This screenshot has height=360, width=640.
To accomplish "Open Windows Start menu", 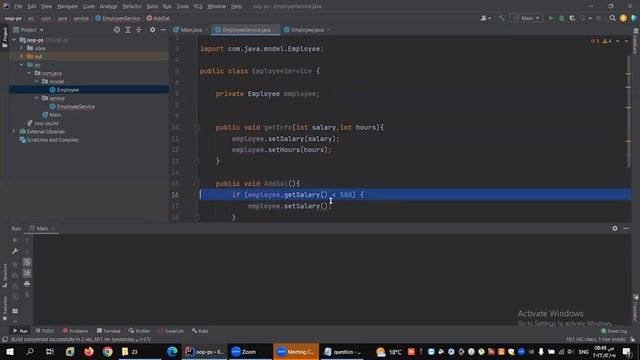I will click(x=10, y=351).
